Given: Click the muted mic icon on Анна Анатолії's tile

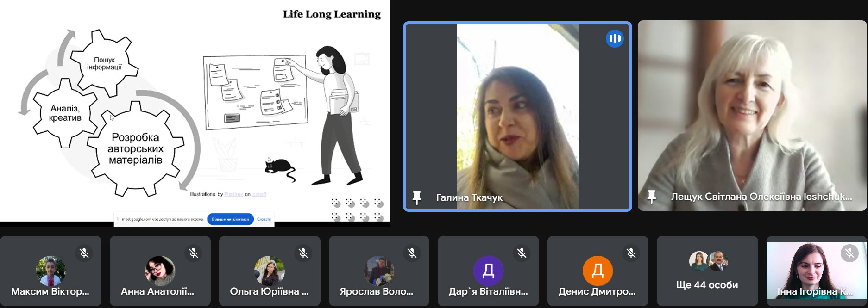Looking at the screenshot, I should (x=193, y=253).
